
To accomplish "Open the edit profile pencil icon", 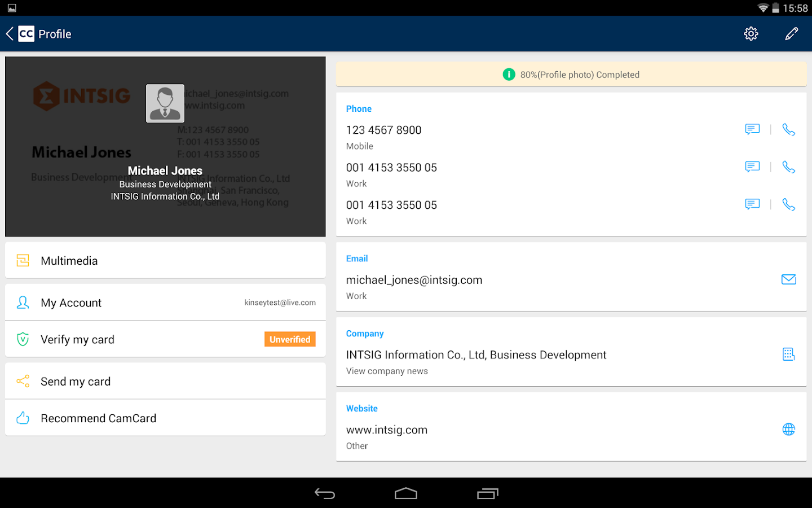I will 792,33.
